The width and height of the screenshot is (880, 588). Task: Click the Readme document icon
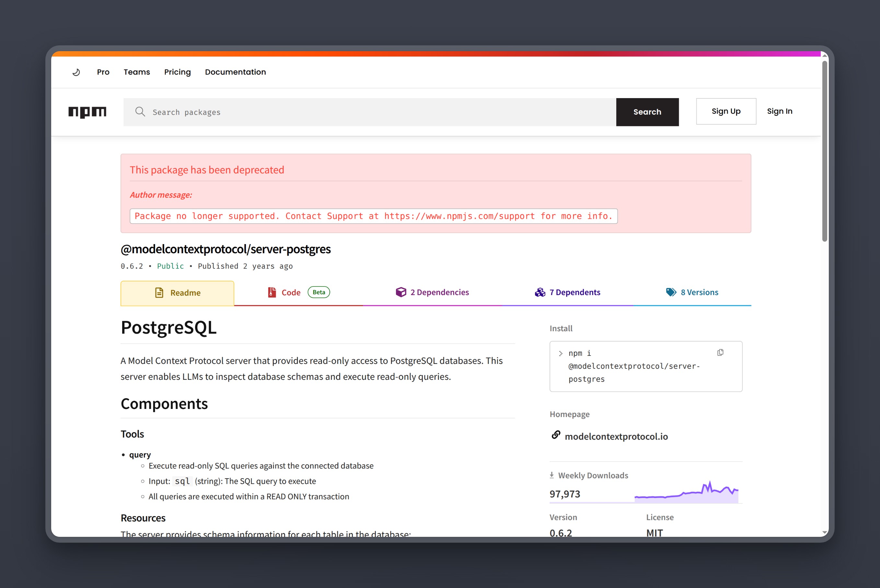159,293
